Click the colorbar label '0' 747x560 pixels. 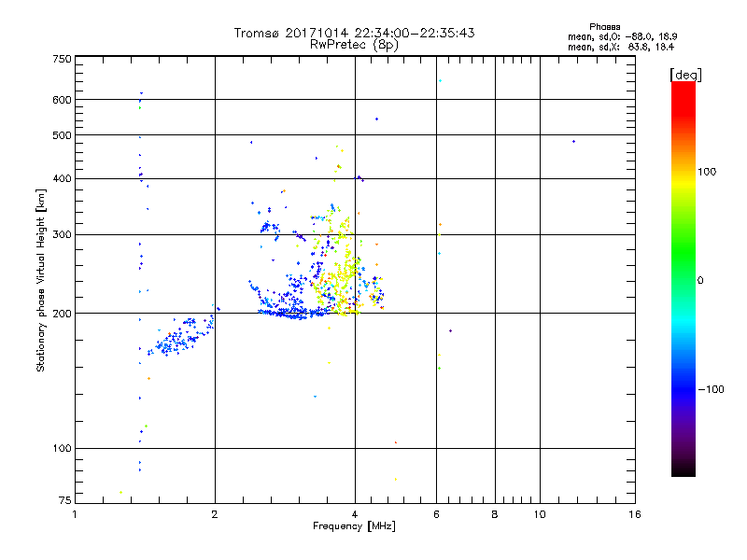700,281
